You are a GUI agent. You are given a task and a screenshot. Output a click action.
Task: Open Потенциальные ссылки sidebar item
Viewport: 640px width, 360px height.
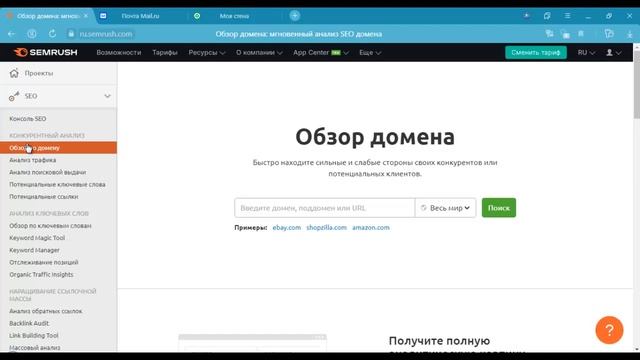(44, 197)
